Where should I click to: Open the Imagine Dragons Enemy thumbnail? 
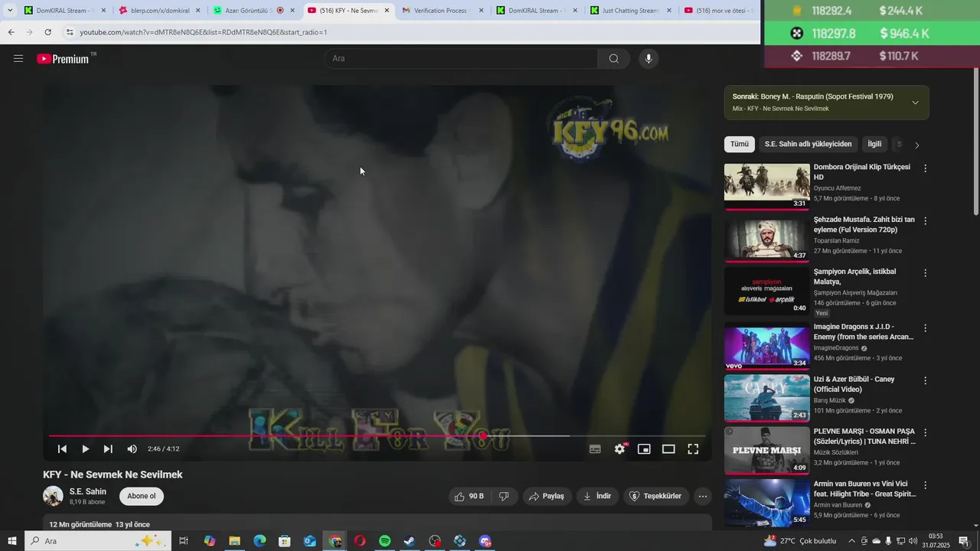click(x=766, y=347)
